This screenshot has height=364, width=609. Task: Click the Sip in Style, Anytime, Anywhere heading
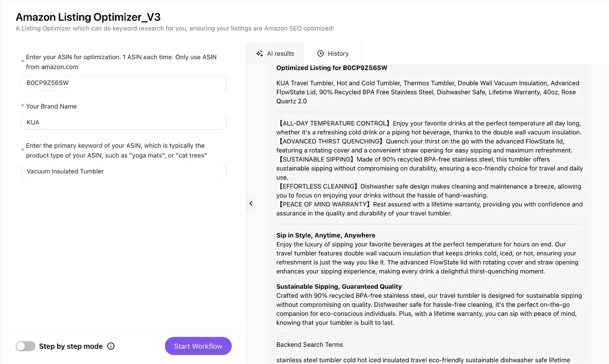[x=326, y=235]
